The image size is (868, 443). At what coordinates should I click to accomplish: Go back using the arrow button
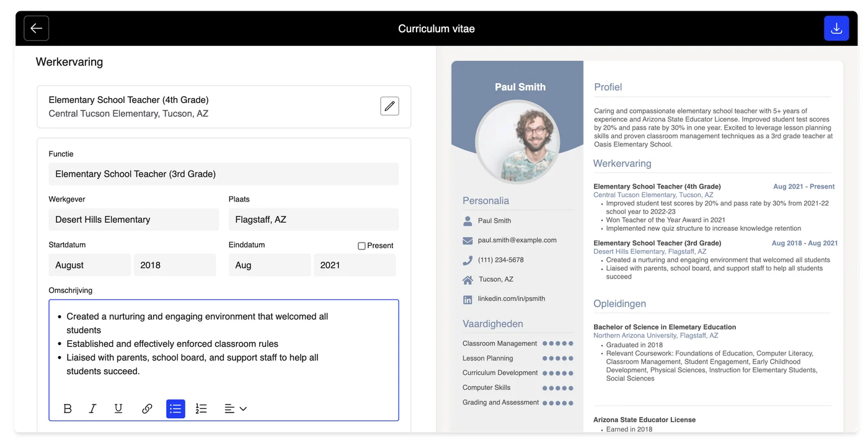click(x=37, y=29)
